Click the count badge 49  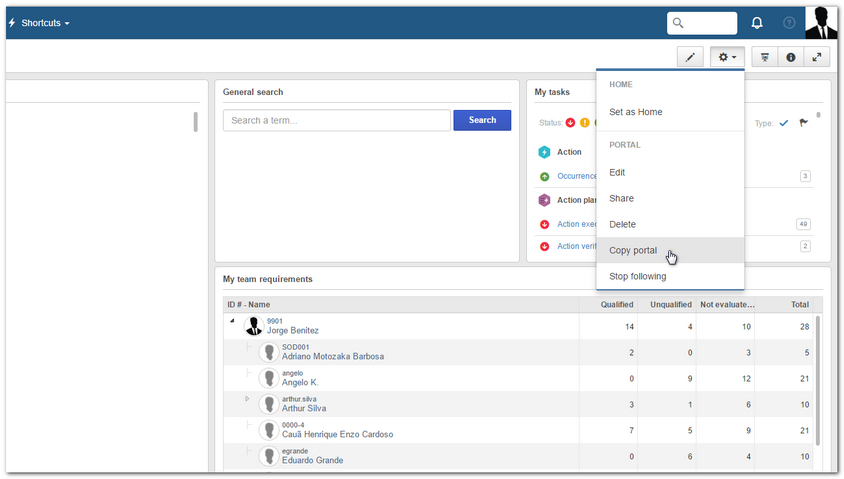(x=803, y=224)
